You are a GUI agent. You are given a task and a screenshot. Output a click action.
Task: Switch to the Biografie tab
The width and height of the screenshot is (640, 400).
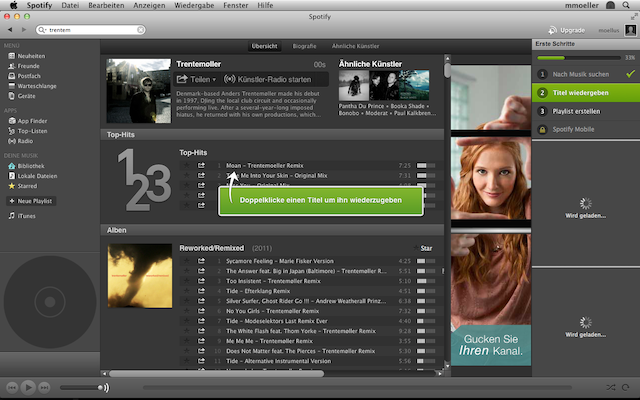coord(304,46)
